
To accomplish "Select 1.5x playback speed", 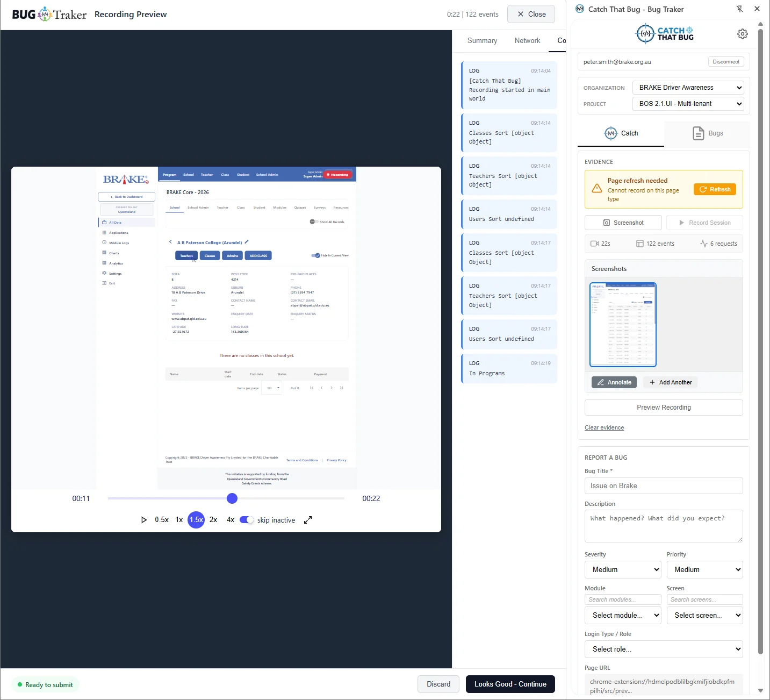I will (x=196, y=520).
